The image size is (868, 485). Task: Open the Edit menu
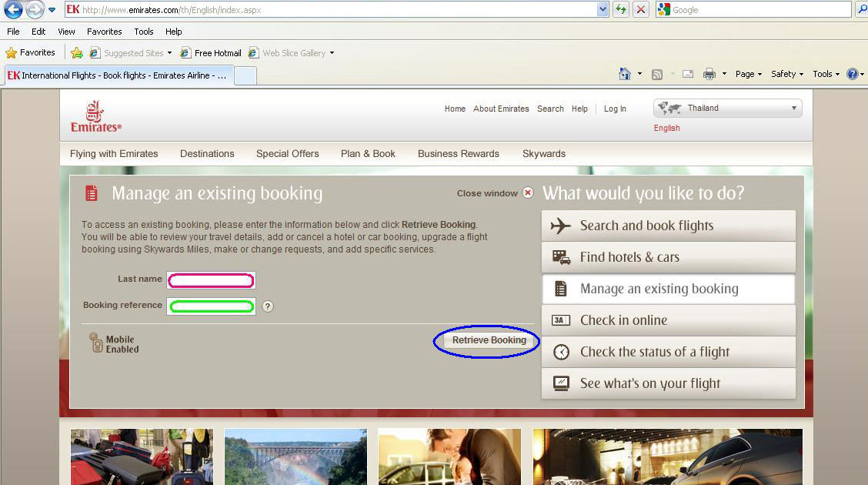[x=38, y=32]
